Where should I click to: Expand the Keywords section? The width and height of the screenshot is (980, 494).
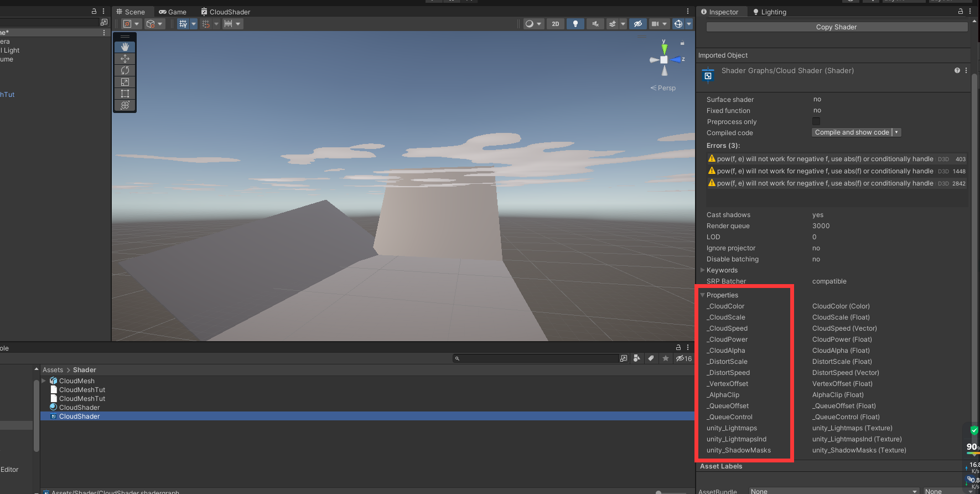click(x=703, y=270)
